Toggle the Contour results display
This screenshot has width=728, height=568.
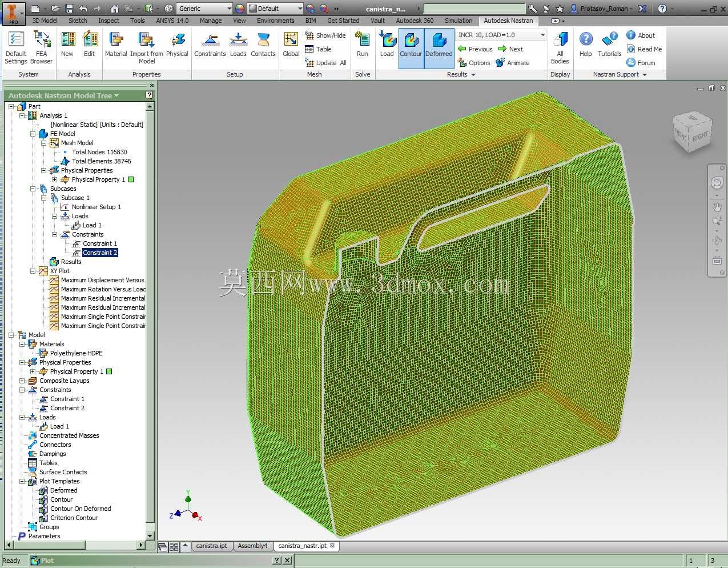[411, 49]
